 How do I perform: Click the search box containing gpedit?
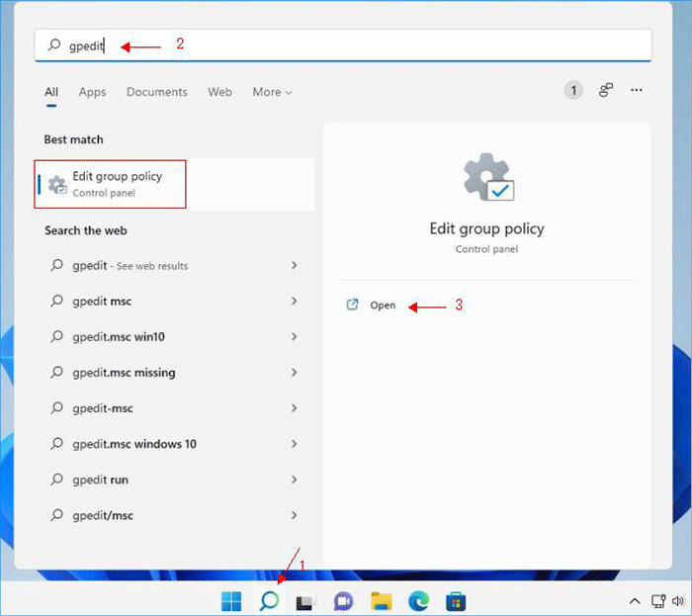point(343,45)
